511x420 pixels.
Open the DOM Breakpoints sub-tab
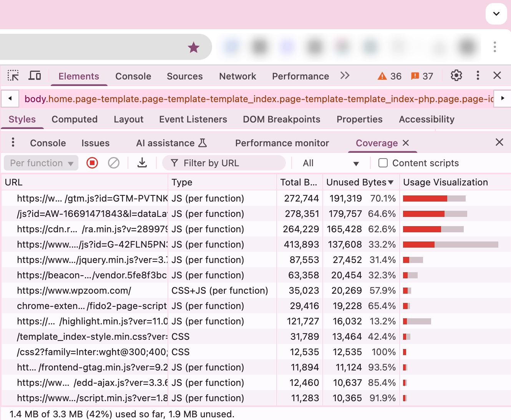pyautogui.click(x=281, y=119)
